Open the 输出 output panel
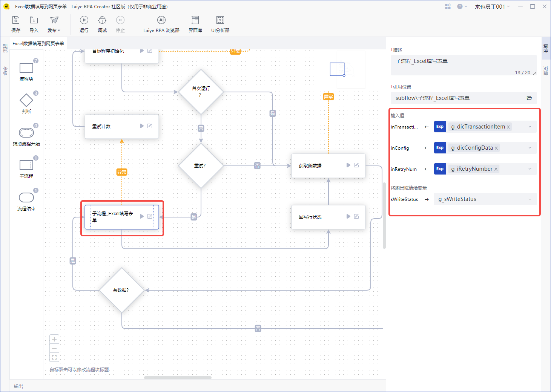 [18, 386]
